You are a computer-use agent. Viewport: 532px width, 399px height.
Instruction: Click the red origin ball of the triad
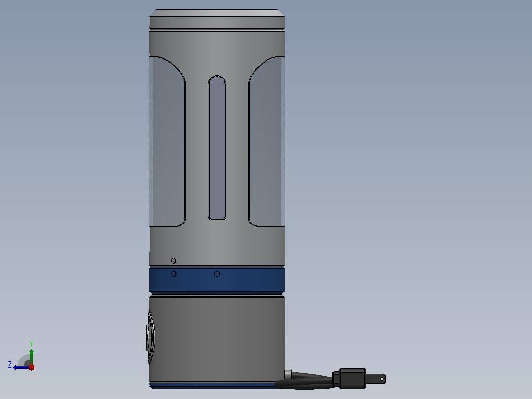tap(31, 367)
